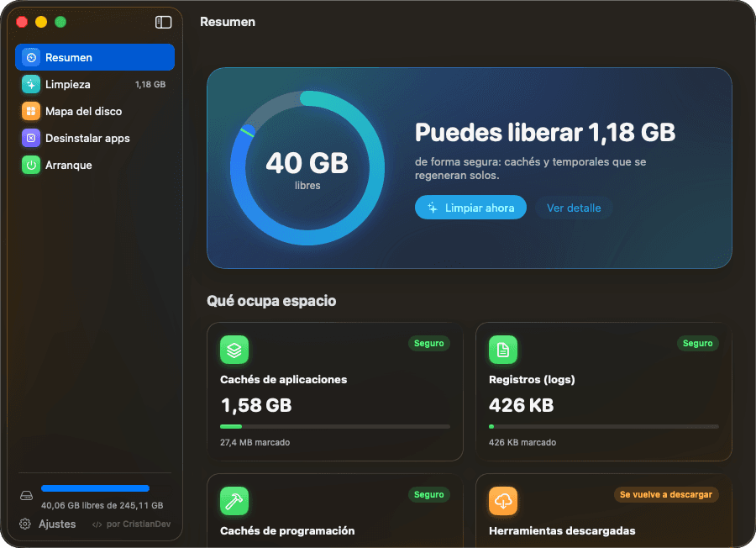
Task: Select Desinstalar apps in the sidebar
Action: tap(95, 139)
